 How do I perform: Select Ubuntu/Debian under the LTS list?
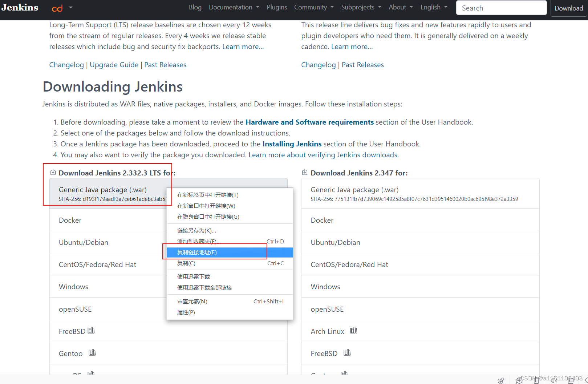tap(108, 242)
